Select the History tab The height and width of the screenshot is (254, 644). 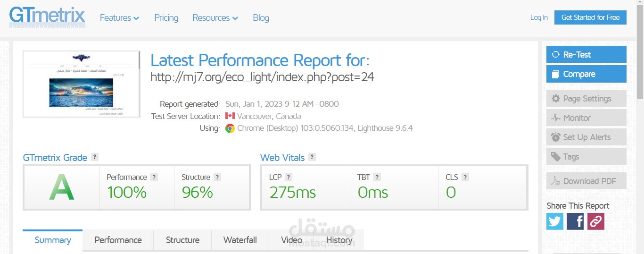pyautogui.click(x=339, y=240)
